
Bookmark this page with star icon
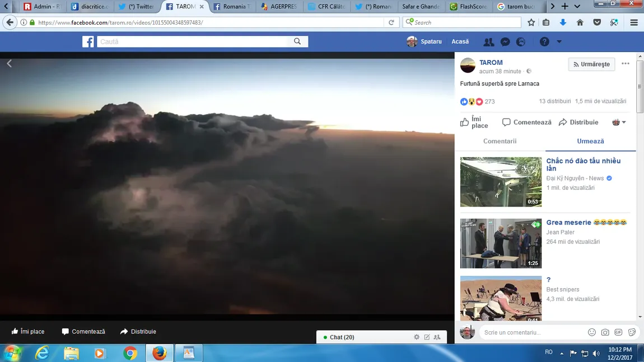coord(531,22)
